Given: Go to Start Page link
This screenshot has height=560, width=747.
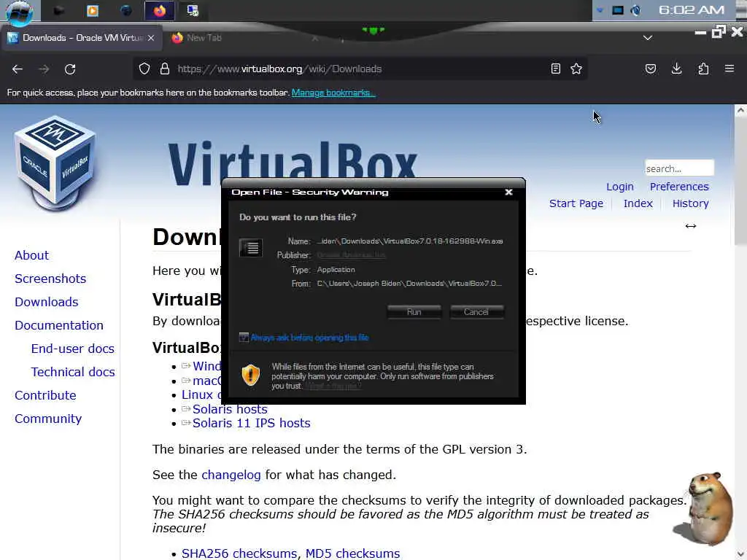Looking at the screenshot, I should pos(576,203).
